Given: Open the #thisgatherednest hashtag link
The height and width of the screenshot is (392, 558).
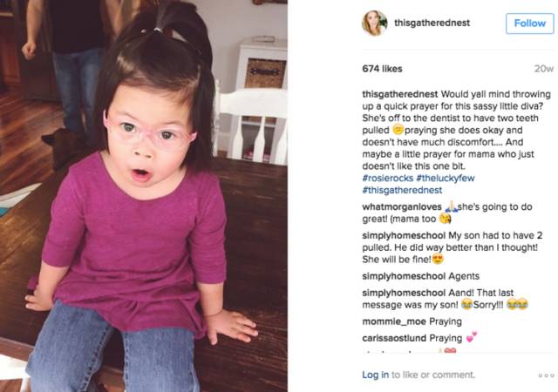Looking at the screenshot, I should (x=402, y=190).
